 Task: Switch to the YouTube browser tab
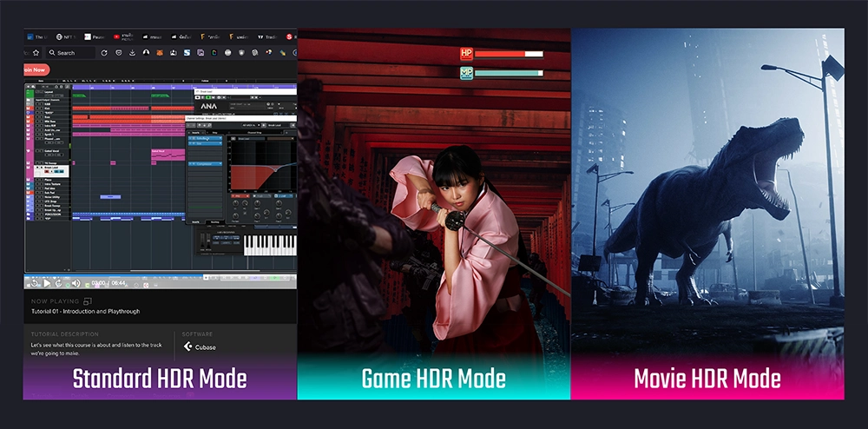click(x=125, y=37)
